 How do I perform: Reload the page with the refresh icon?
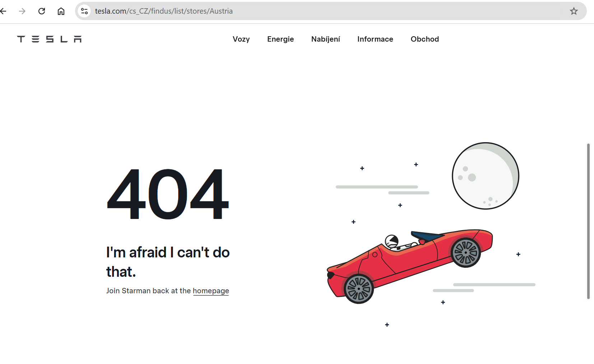(42, 11)
